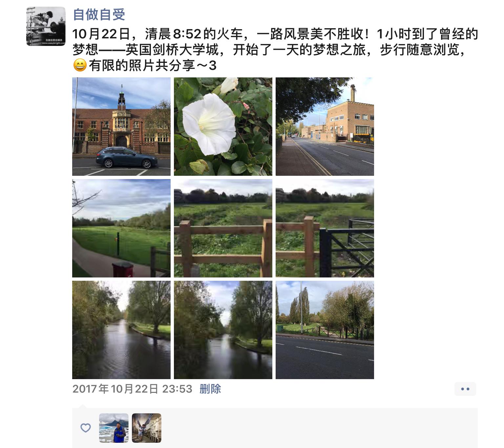This screenshot has width=504, height=448.
Task: Click the grinning emoji in the post text
Action: point(80,66)
